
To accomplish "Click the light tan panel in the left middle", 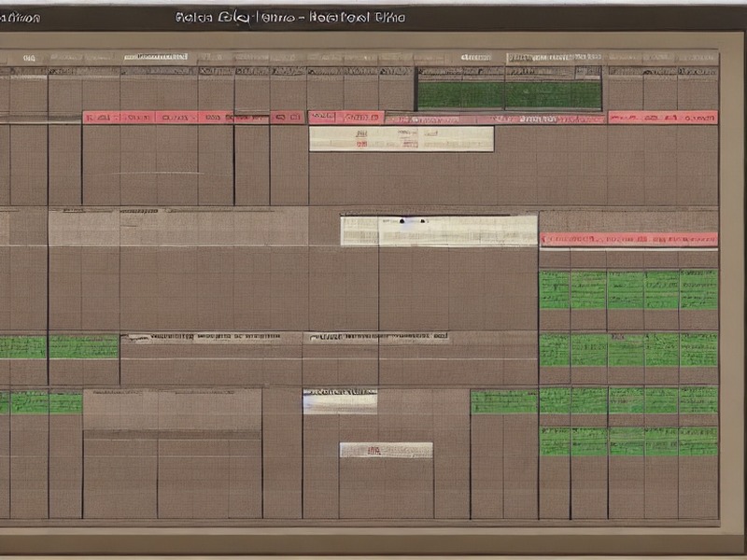I will (x=178, y=227).
